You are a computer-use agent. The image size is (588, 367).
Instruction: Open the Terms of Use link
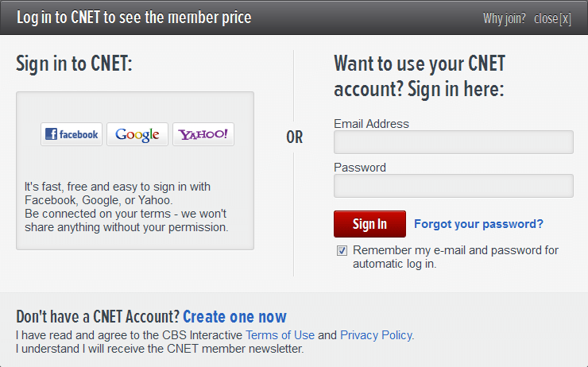click(280, 335)
